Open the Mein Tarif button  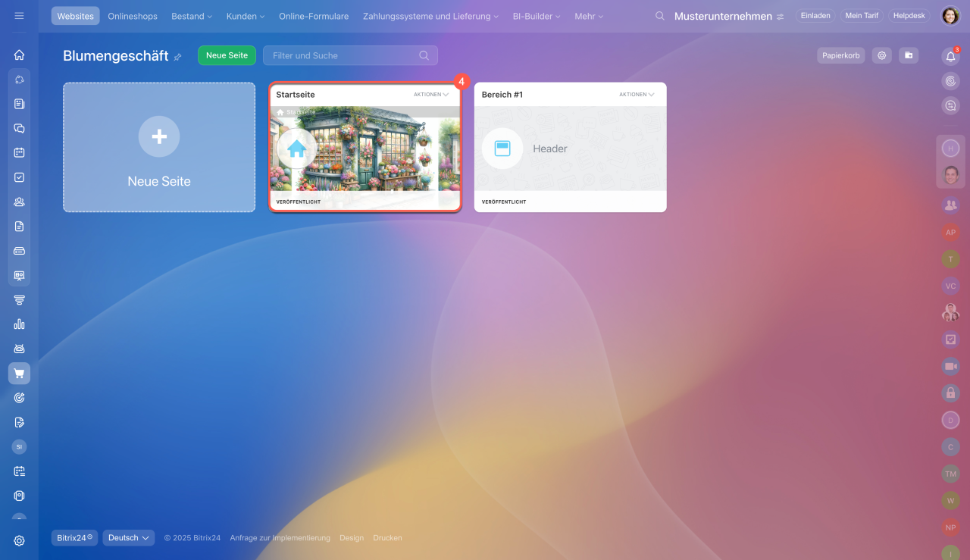(862, 15)
